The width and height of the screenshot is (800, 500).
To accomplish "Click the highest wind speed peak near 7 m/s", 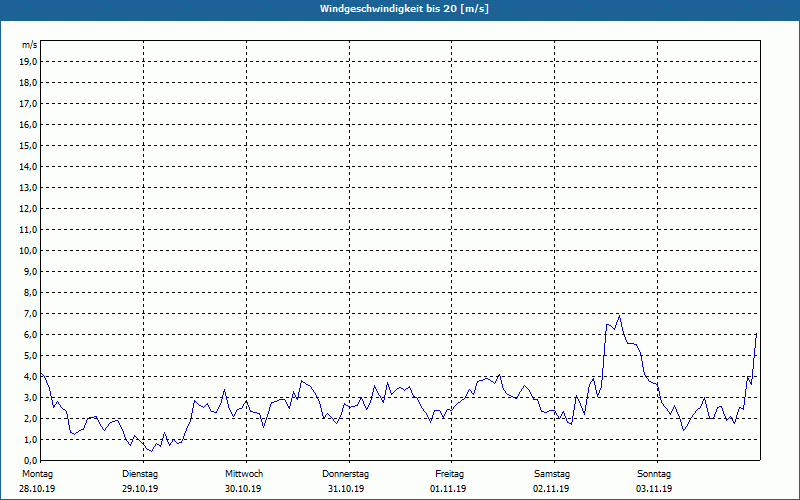I will click(620, 315).
